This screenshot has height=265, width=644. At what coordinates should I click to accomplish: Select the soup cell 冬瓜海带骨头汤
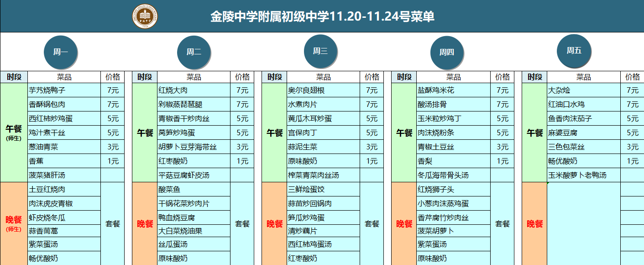point(454,175)
